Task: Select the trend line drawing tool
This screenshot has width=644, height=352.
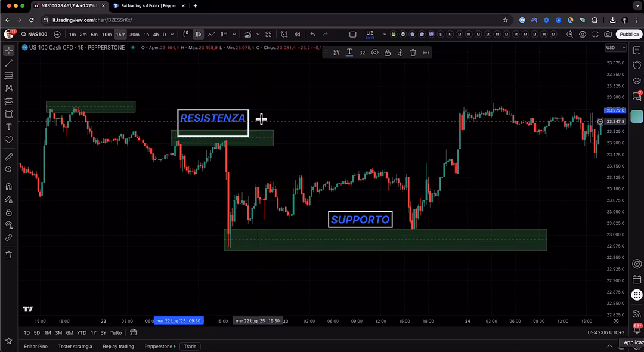Action: (x=9, y=63)
